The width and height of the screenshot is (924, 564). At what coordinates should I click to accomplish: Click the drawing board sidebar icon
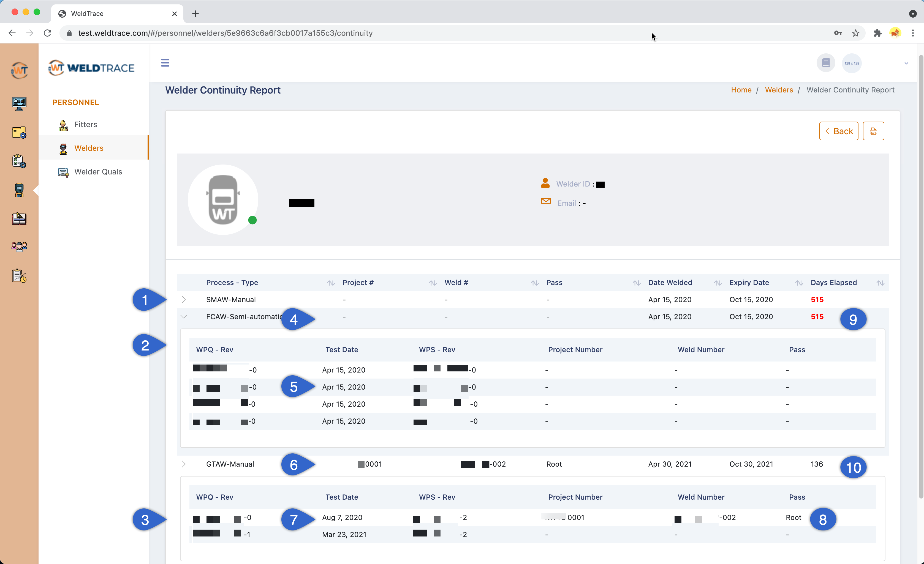pos(19,218)
